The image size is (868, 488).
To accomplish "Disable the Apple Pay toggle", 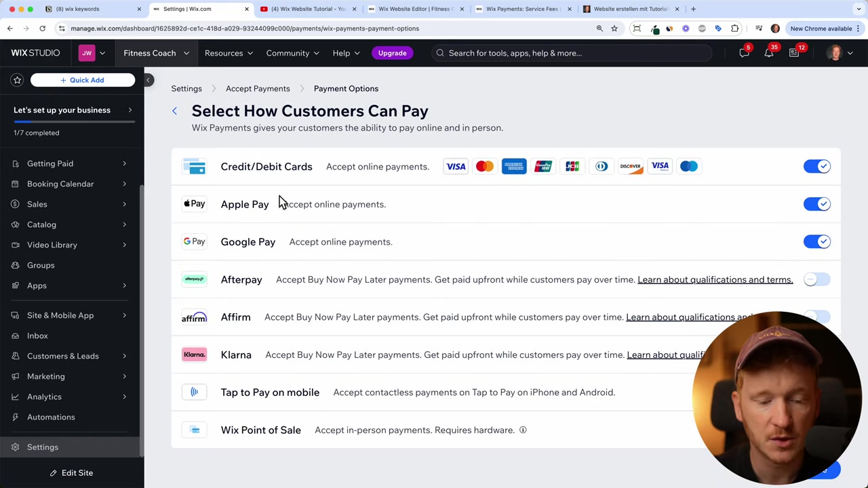I will pos(817,204).
